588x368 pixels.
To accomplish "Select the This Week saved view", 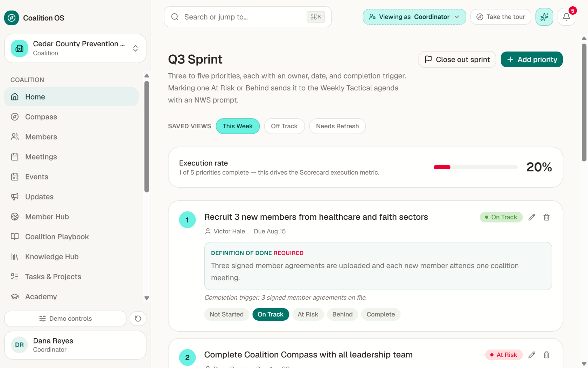I will pos(238,126).
